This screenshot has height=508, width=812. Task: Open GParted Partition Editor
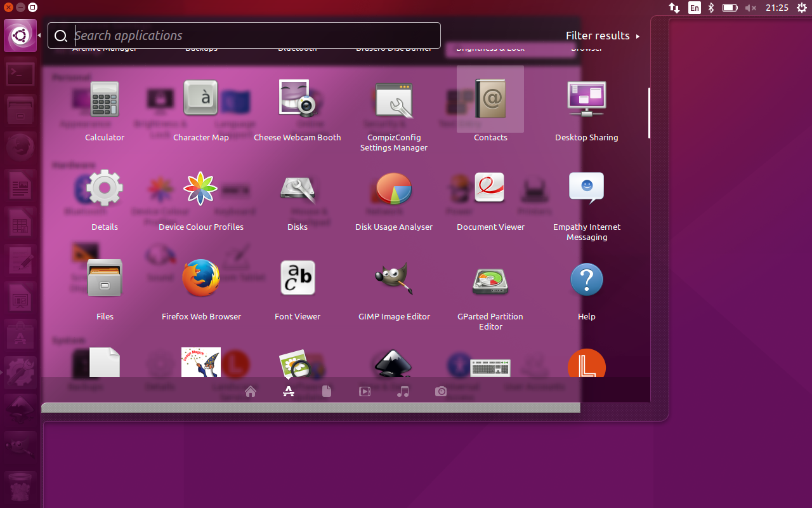click(x=490, y=281)
